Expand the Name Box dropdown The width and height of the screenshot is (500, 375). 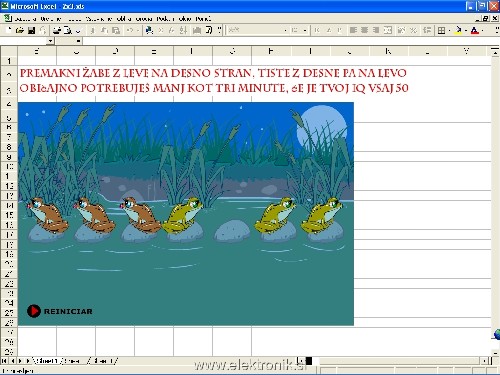click(x=50, y=41)
